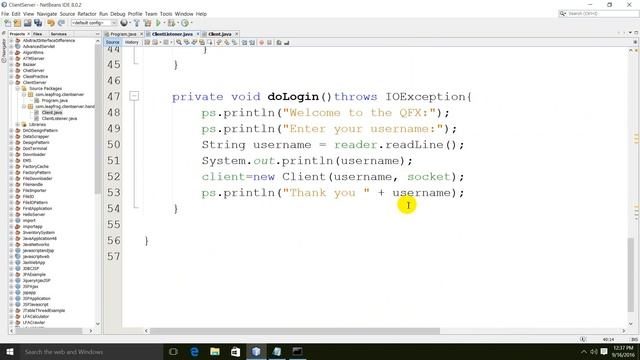Viewport: 640px width, 360px height.
Task: Click the NetBeans cube icon in taskbar
Action: tap(256, 351)
